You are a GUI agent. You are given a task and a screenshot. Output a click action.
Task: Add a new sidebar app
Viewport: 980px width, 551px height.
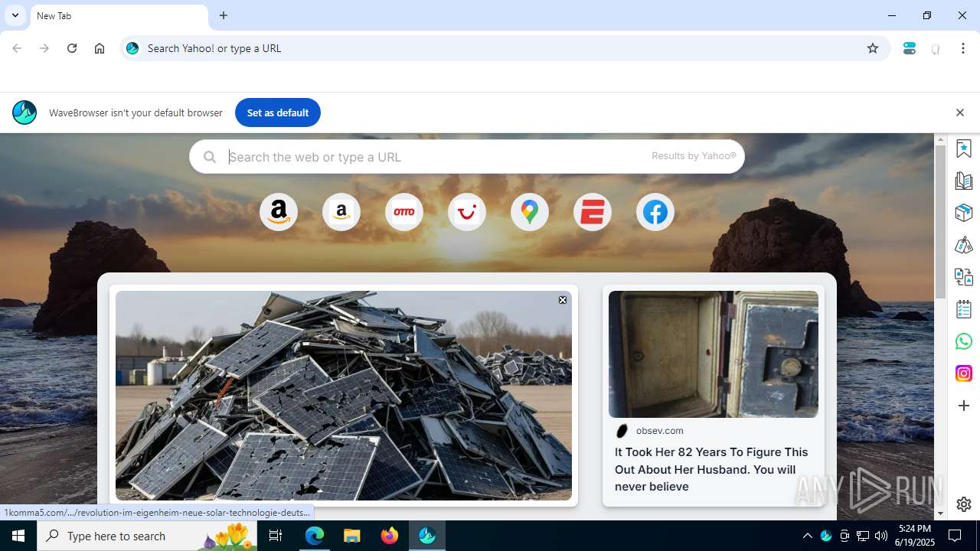(x=964, y=406)
